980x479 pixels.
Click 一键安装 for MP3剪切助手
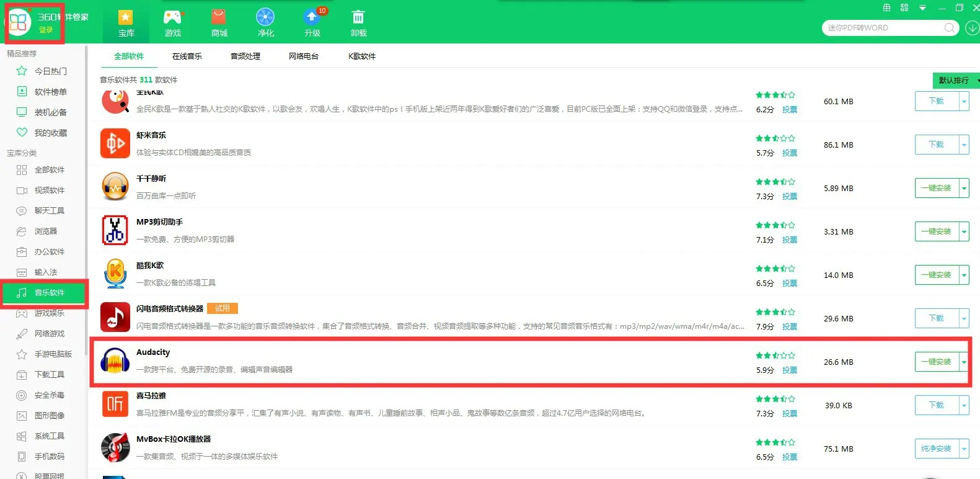(937, 231)
